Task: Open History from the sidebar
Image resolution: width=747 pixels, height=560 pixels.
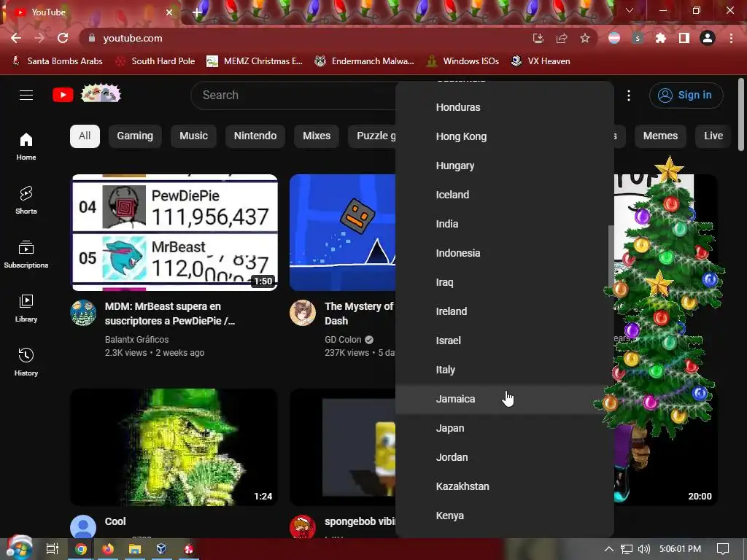Action: tap(26, 362)
